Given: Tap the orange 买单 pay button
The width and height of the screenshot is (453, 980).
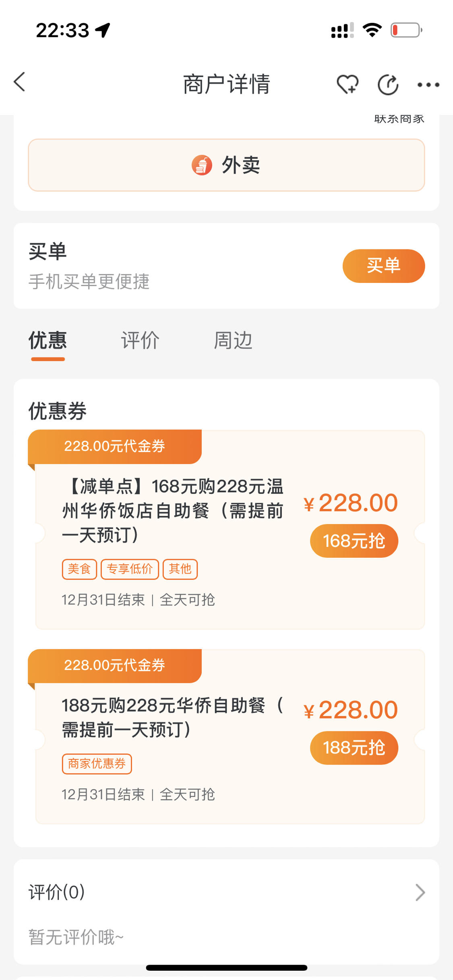Looking at the screenshot, I should 384,266.
